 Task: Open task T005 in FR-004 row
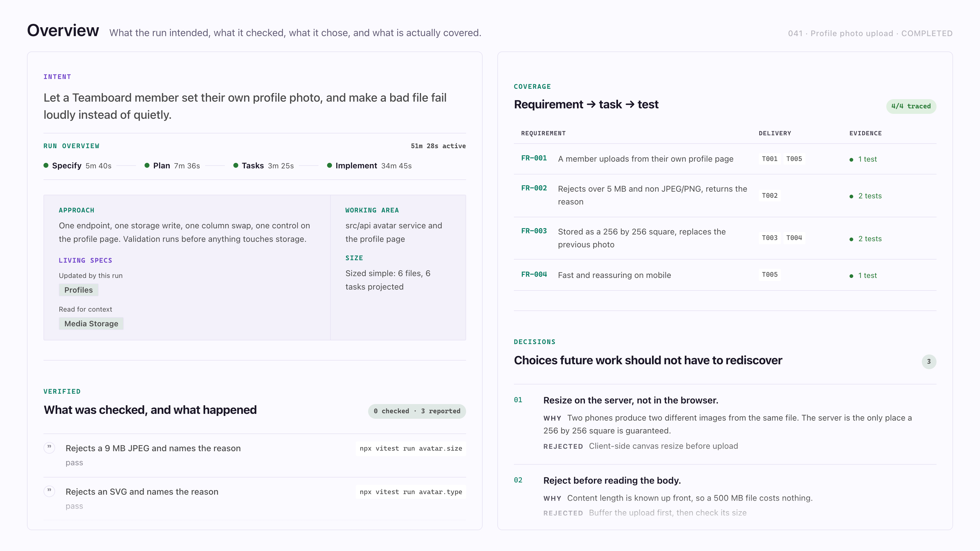(770, 275)
